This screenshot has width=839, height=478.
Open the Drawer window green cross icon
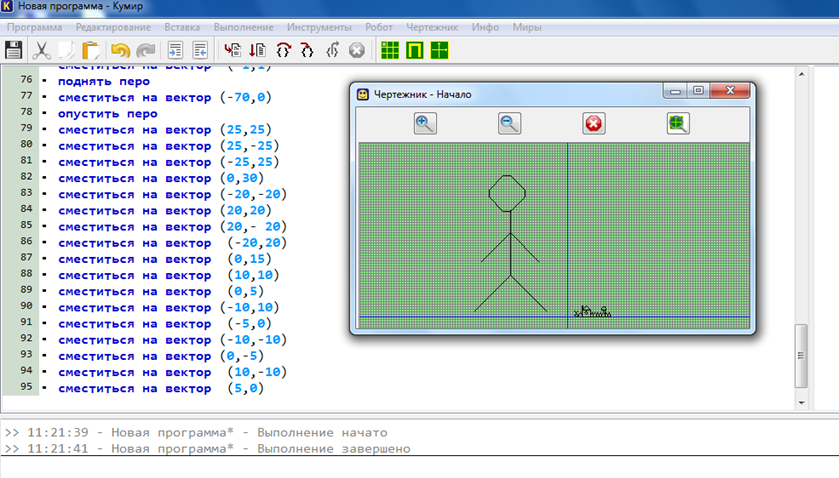tap(439, 50)
